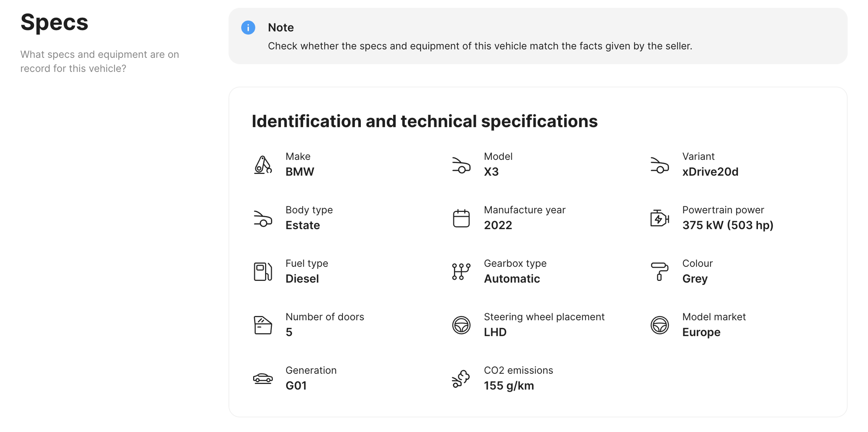The image size is (868, 432).
Task: Click the Fuel type pump icon
Action: click(262, 271)
